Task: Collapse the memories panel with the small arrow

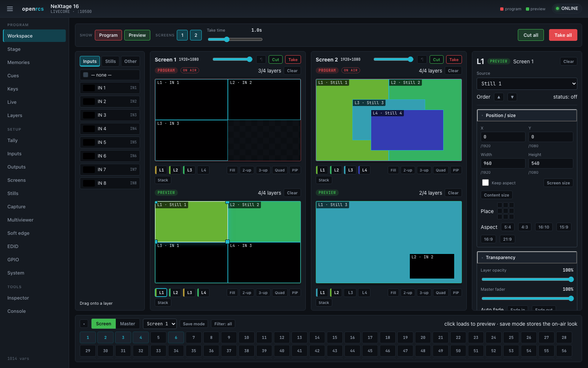Action: [x=84, y=324]
